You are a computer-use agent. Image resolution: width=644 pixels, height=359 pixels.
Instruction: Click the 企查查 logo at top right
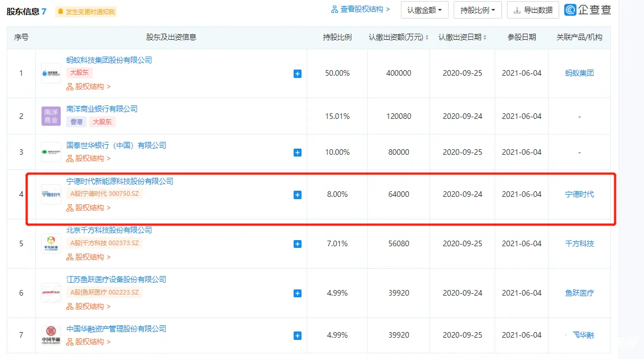coord(588,10)
